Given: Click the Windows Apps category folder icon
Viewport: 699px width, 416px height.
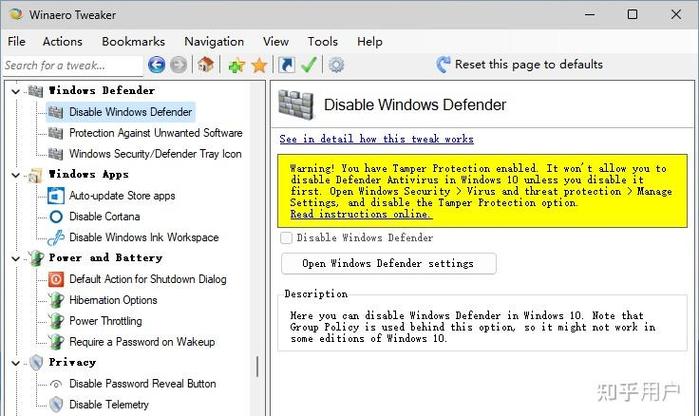Looking at the screenshot, I should click(x=36, y=175).
